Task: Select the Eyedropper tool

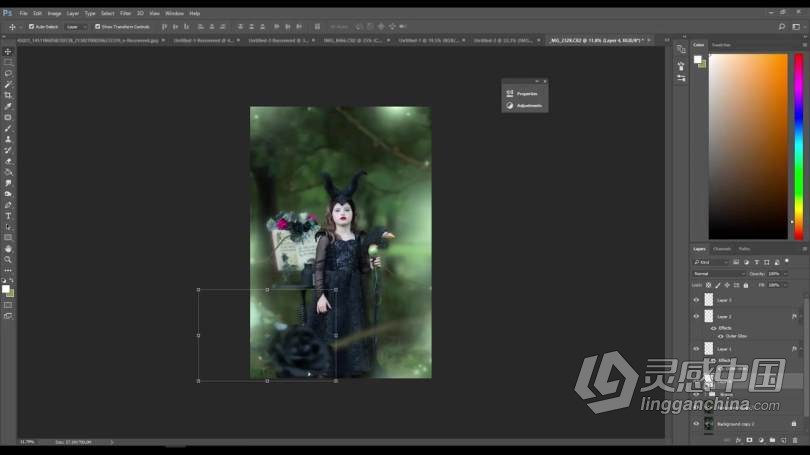Action: click(8, 106)
